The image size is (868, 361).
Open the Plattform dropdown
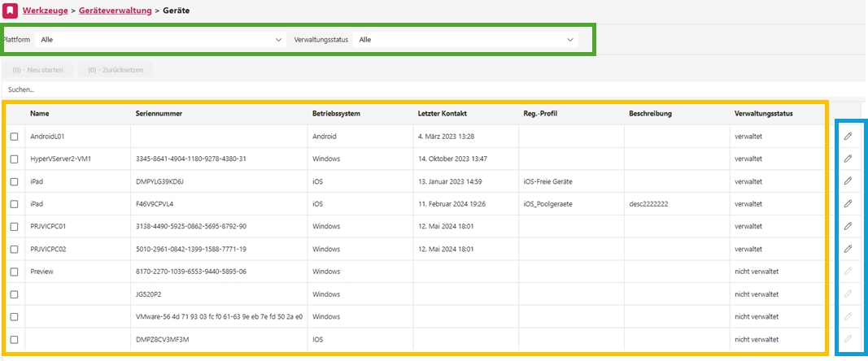[x=160, y=39]
